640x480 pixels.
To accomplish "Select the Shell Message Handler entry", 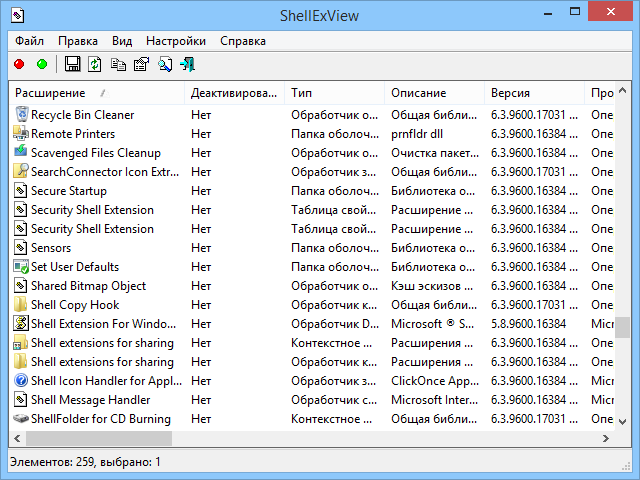I will [91, 400].
